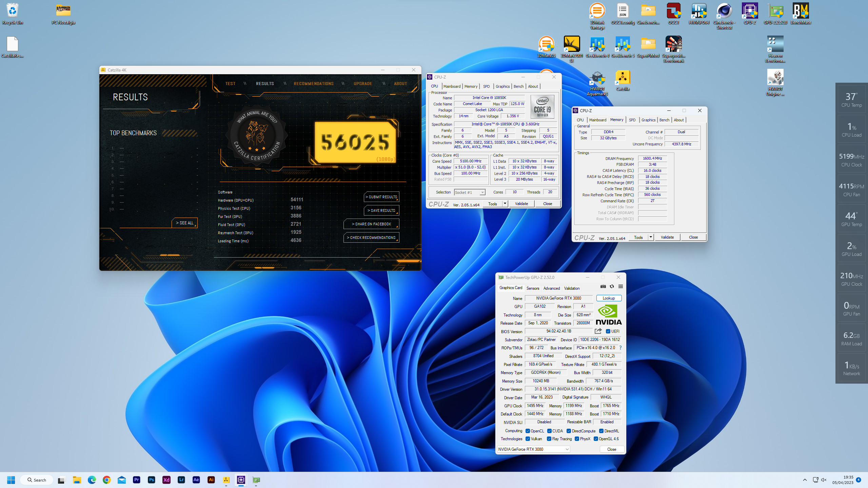The height and width of the screenshot is (488, 868).
Task: Click the 56025 score display in Catzilla
Action: (x=355, y=142)
